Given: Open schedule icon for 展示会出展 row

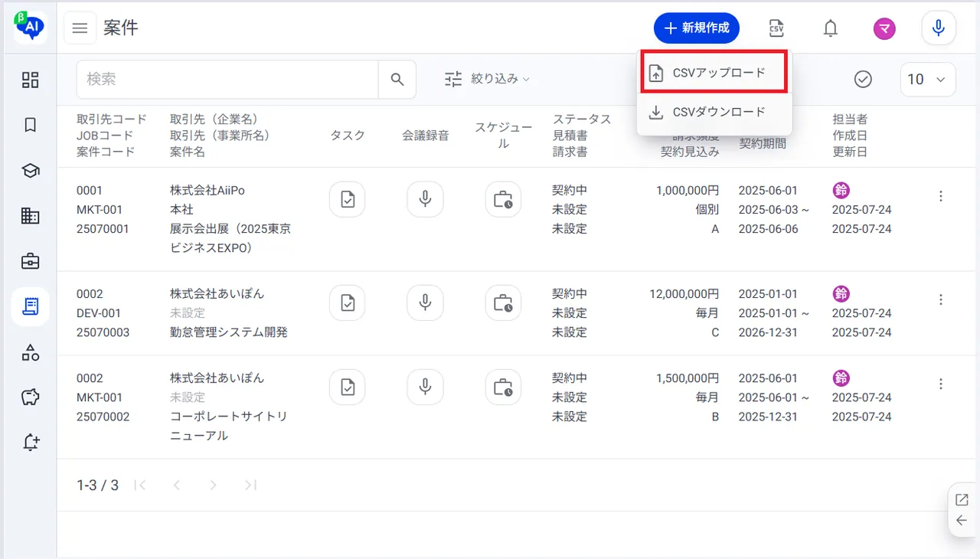Looking at the screenshot, I should click(x=503, y=200).
